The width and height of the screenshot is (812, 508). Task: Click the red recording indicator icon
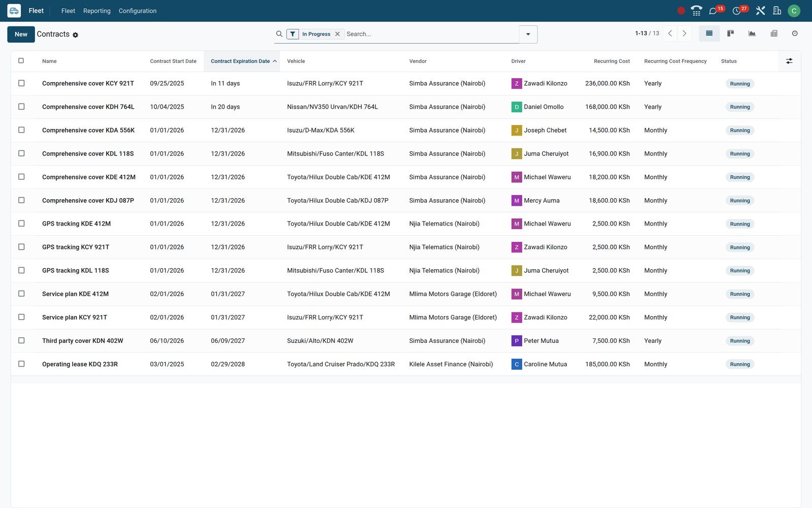[x=681, y=11]
